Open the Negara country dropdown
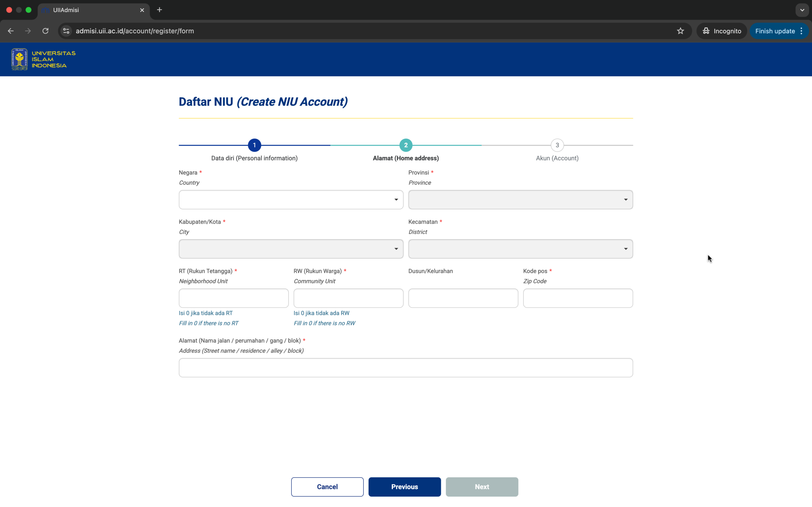The width and height of the screenshot is (812, 507). point(291,200)
